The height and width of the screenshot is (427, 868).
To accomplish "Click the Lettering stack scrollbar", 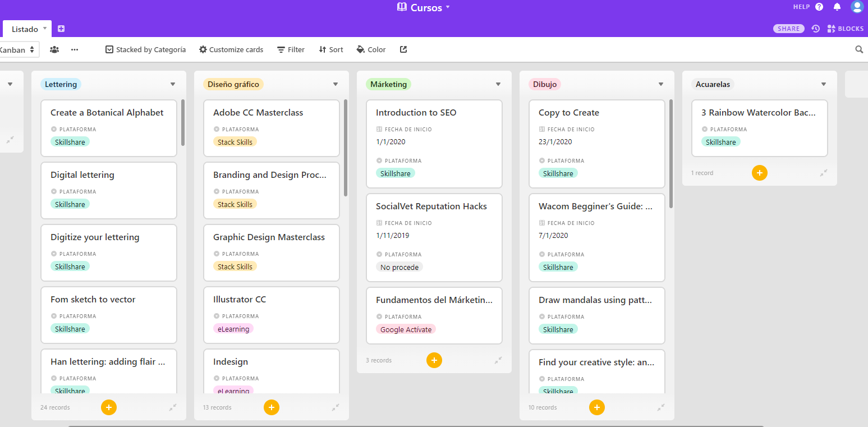I will pyautogui.click(x=183, y=123).
